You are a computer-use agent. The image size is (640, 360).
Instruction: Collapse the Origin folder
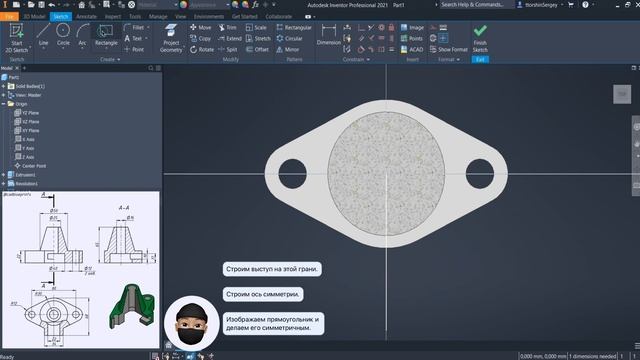4,104
